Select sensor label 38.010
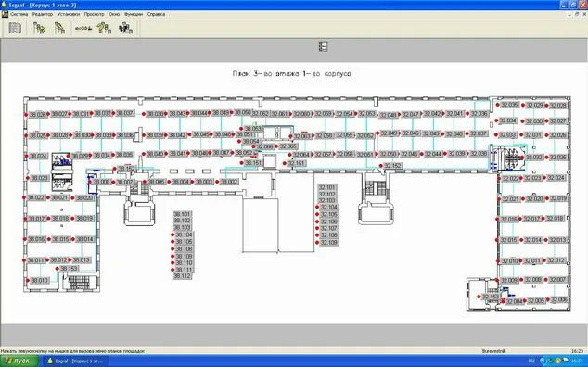The width and height of the screenshot is (588, 367). click(x=39, y=280)
